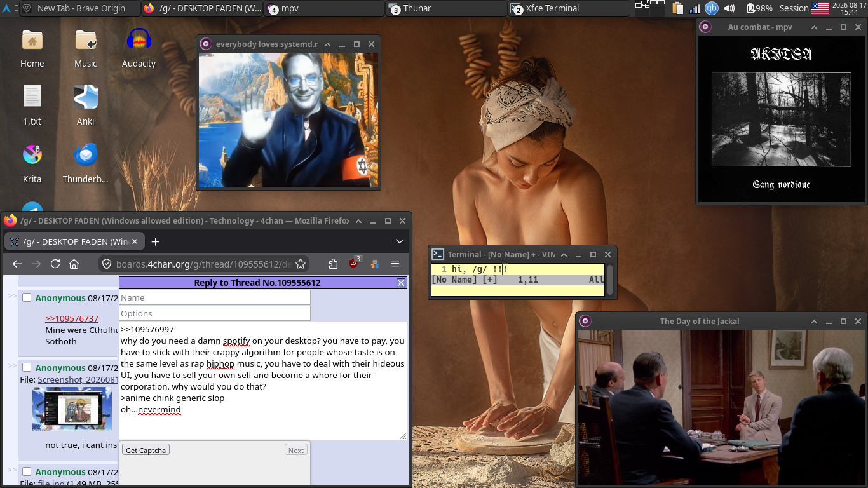Click the boards.4chan.org address bar
The width and height of the screenshot is (868, 488).
204,264
